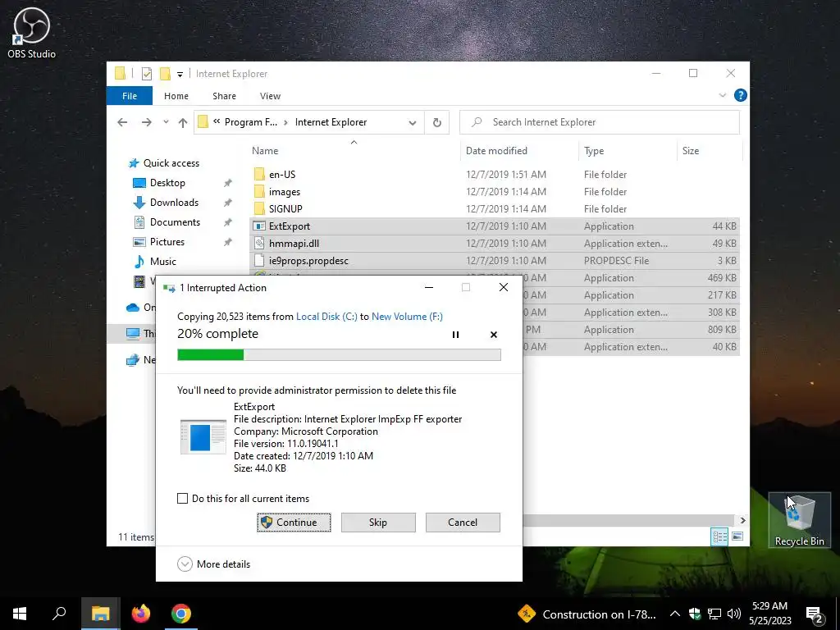Open the File menu
Screen dimensions: 840x630
click(130, 96)
